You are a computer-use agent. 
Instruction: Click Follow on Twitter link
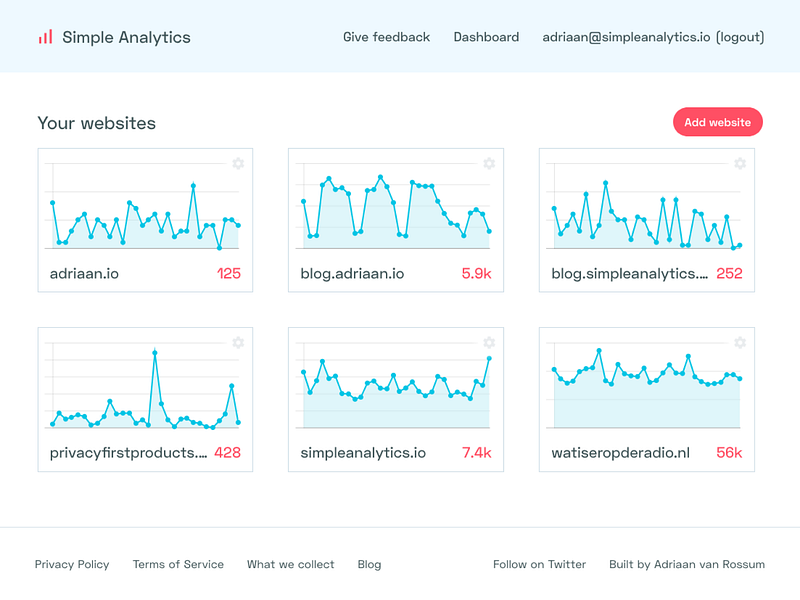[x=539, y=564]
